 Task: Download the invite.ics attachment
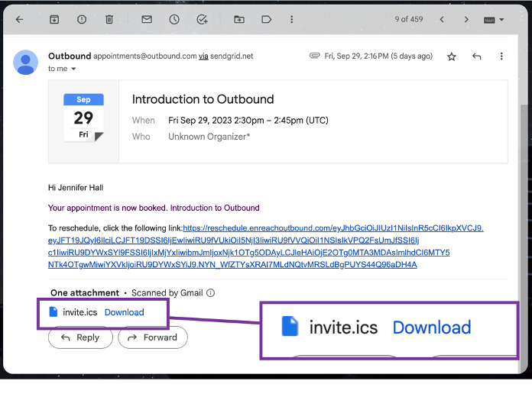click(x=124, y=312)
